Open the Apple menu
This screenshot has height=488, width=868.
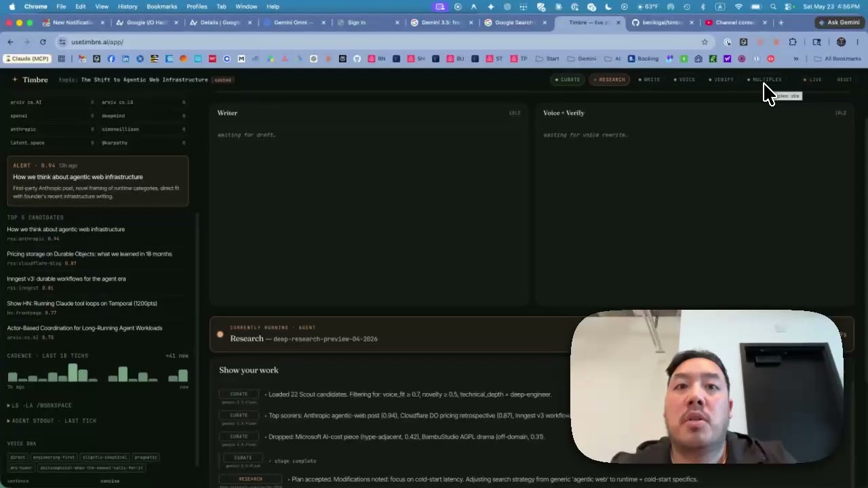tap(12, 7)
